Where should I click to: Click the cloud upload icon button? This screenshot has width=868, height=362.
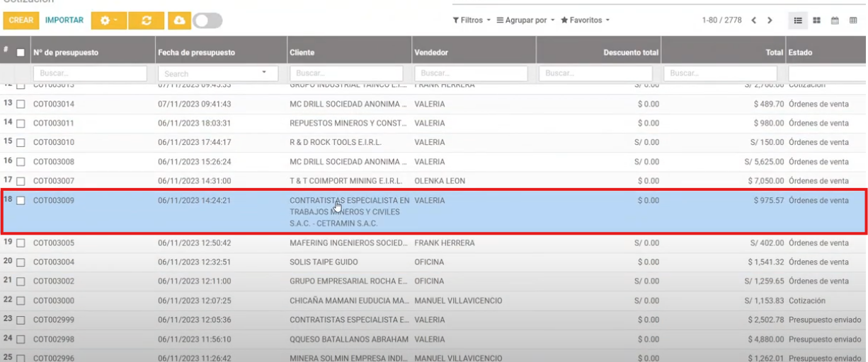pyautogui.click(x=178, y=21)
